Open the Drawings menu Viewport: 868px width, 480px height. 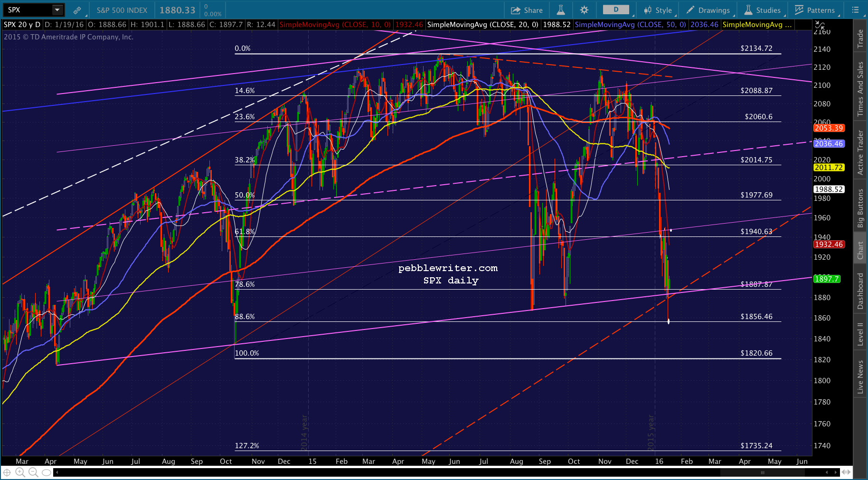click(x=708, y=10)
